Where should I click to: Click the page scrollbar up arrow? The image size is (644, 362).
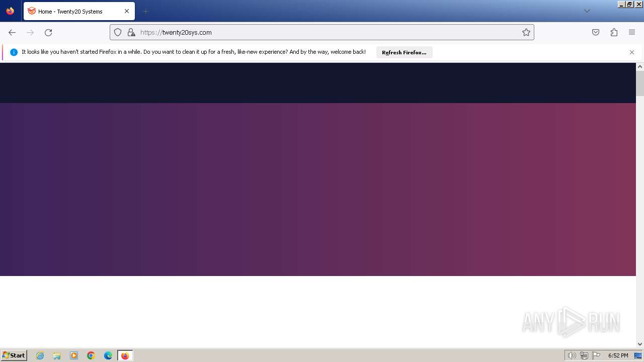640,67
